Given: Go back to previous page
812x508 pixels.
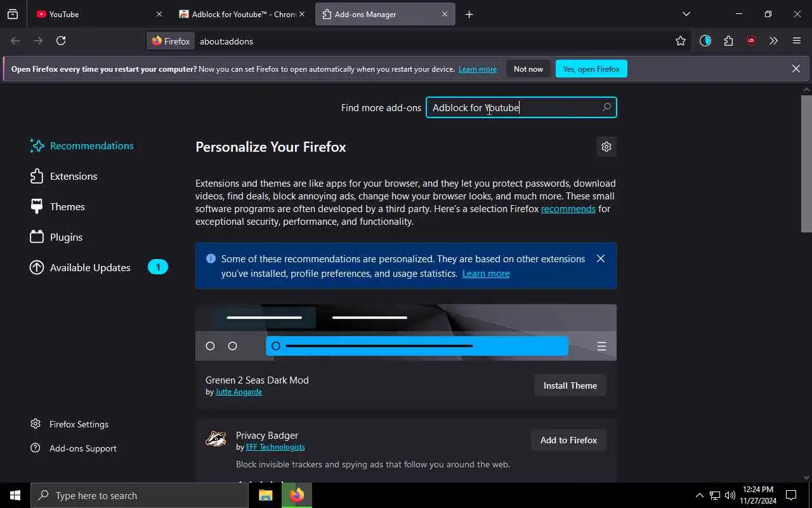Looking at the screenshot, I should pos(15,41).
